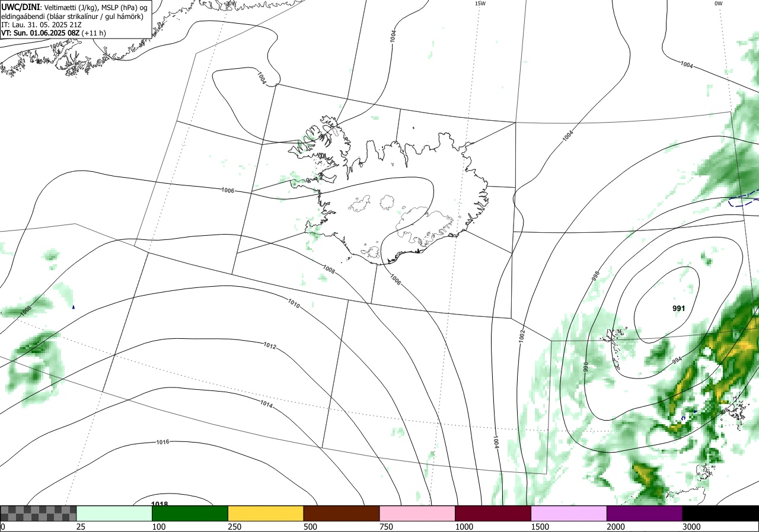Click the yellow 250–500 legend swatch
759x532 pixels.
(x=266, y=513)
